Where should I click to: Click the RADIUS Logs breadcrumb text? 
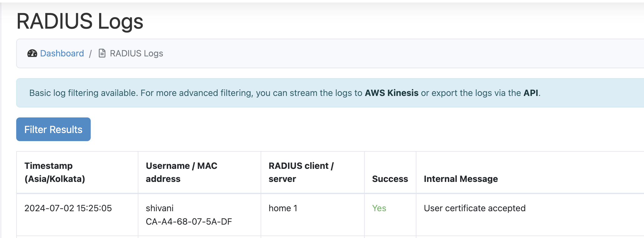pyautogui.click(x=137, y=54)
